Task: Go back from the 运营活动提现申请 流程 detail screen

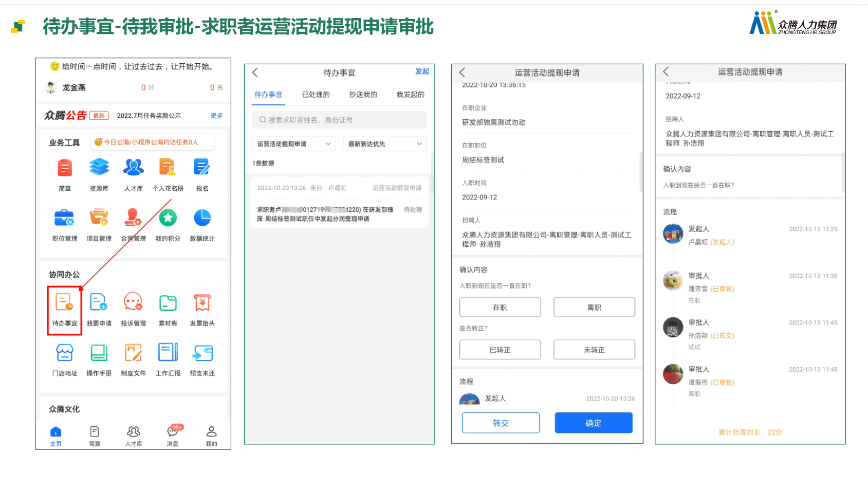Action: pyautogui.click(x=666, y=71)
